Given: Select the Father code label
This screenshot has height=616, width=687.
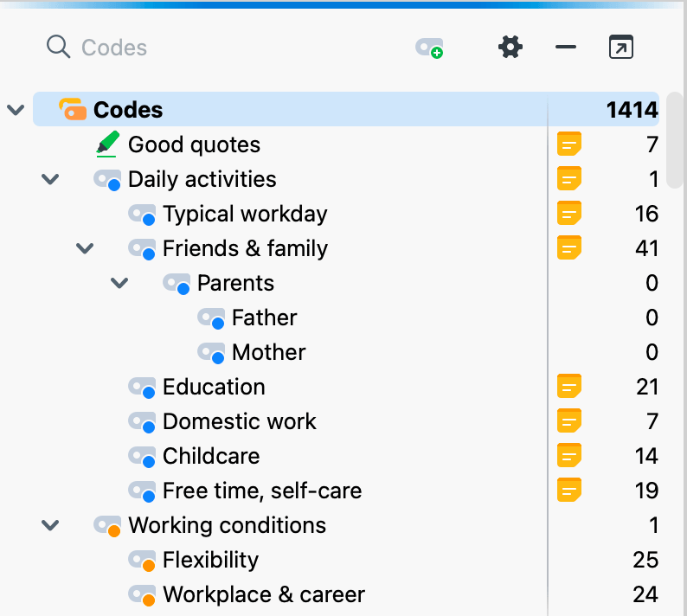Looking at the screenshot, I should [x=264, y=318].
